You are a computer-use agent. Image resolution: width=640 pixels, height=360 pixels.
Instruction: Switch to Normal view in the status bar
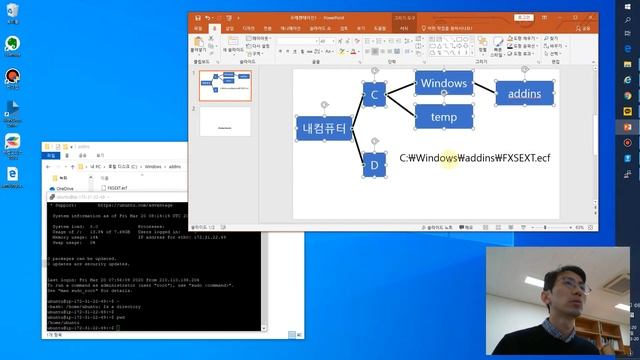486,227
